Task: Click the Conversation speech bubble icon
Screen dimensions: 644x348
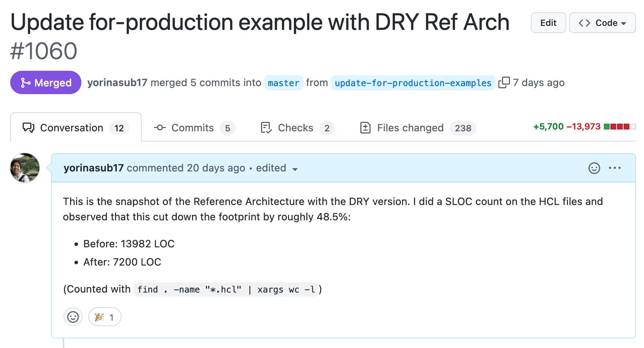Action: coord(28,128)
